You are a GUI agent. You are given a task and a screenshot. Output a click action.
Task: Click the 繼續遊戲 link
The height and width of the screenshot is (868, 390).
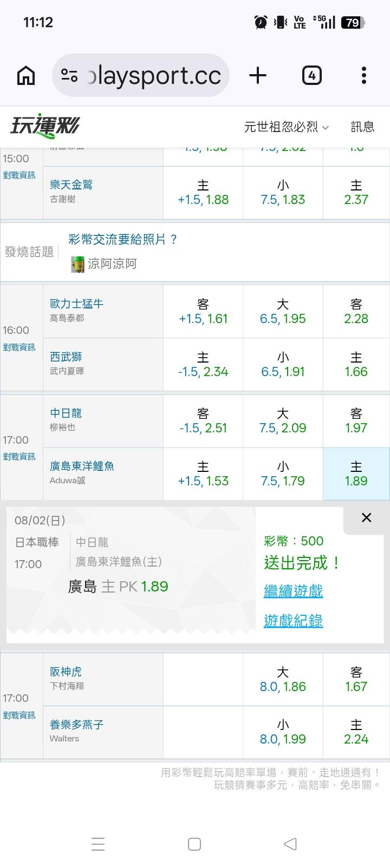[x=293, y=591]
